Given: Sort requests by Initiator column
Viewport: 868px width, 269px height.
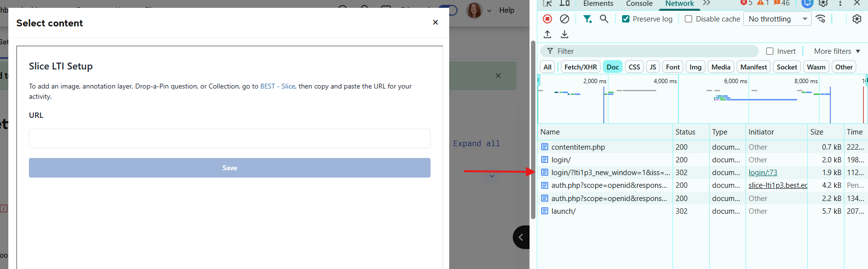Looking at the screenshot, I should pos(776,132).
